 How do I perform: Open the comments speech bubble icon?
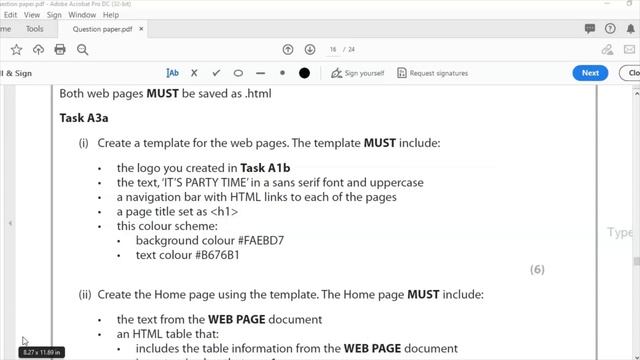590,29
